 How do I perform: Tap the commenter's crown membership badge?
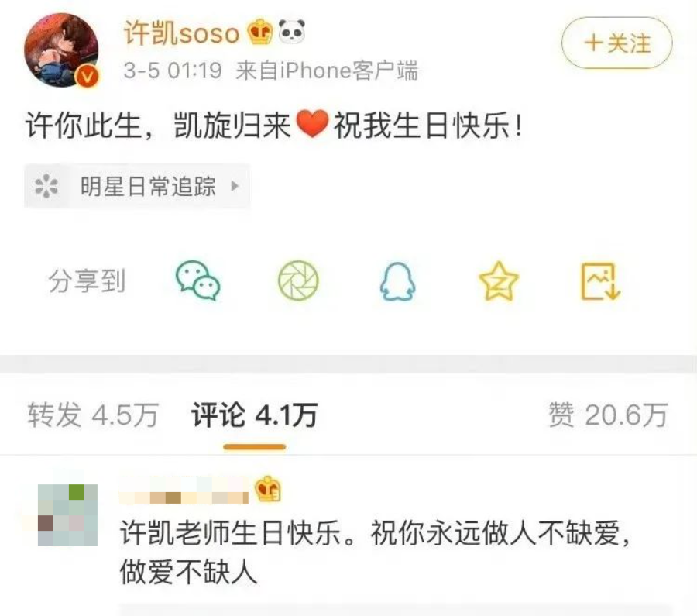pyautogui.click(x=268, y=488)
